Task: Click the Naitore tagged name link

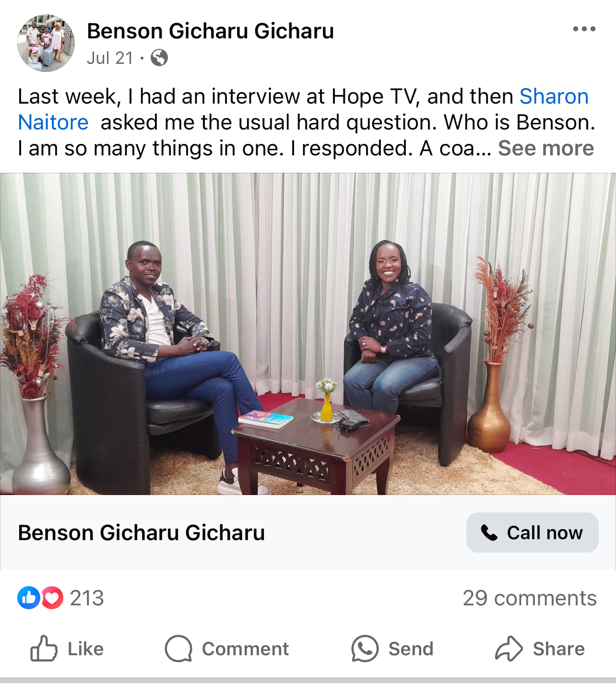Action: [x=53, y=122]
